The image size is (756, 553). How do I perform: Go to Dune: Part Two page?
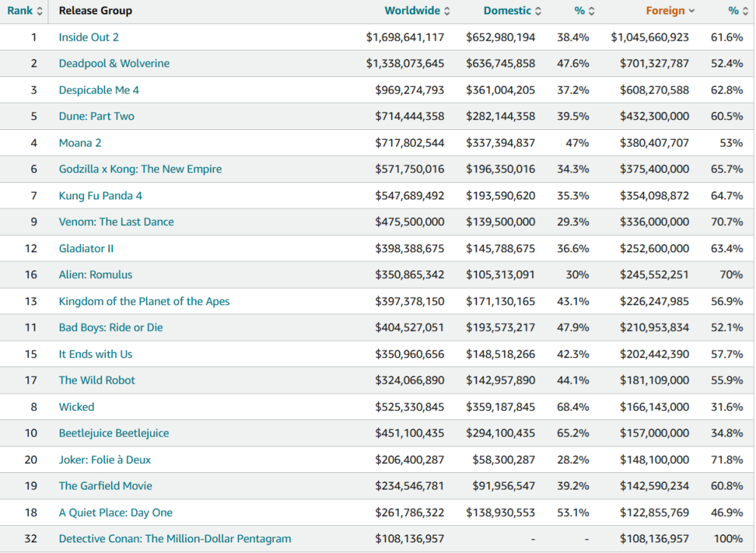97,116
